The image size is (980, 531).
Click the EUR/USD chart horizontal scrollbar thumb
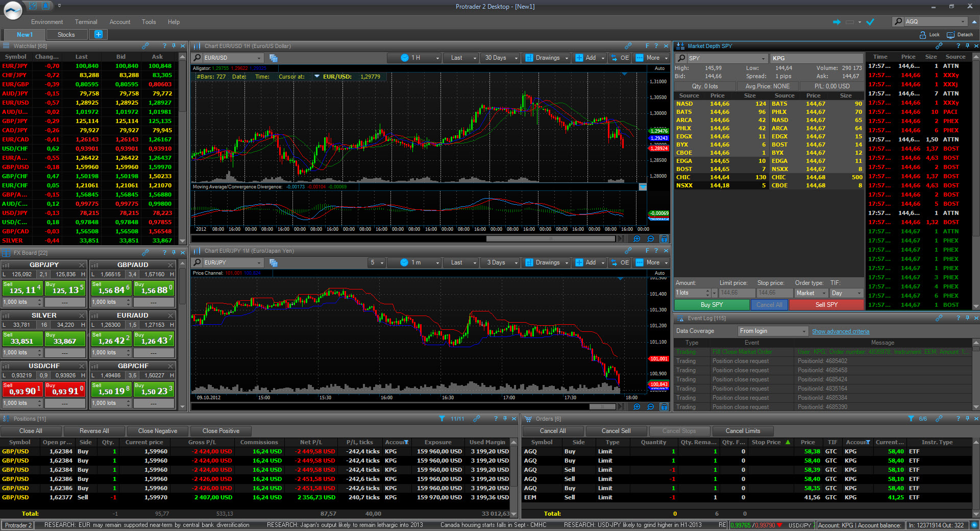pos(551,238)
